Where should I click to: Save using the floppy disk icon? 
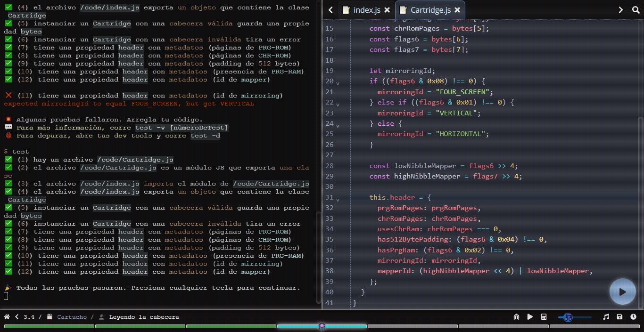pos(619,317)
